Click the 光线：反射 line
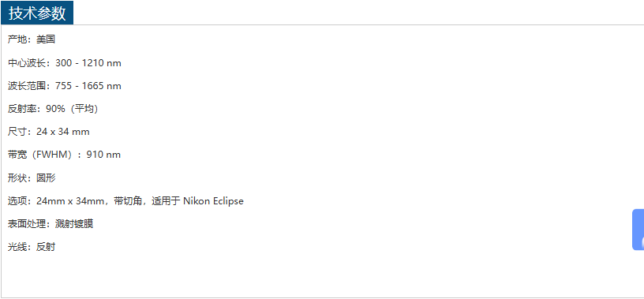The height and width of the screenshot is (299, 644). point(32,247)
